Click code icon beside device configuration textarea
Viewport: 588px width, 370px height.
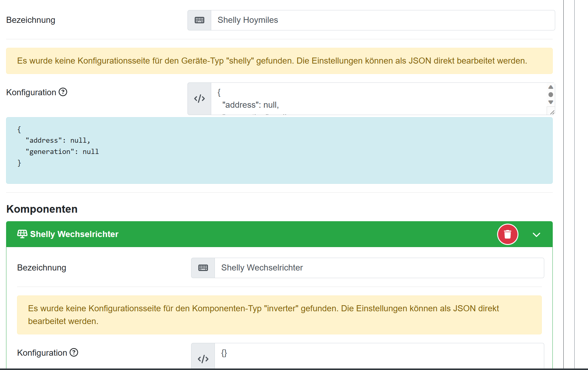point(199,99)
